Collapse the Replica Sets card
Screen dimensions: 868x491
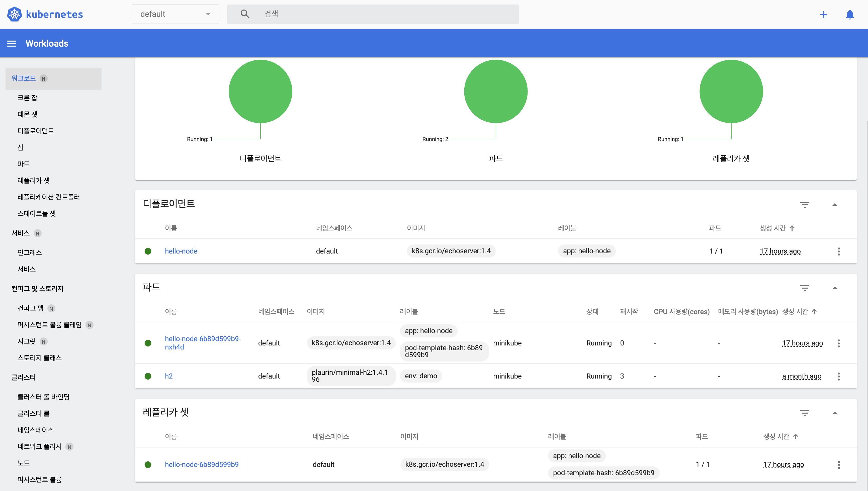835,413
